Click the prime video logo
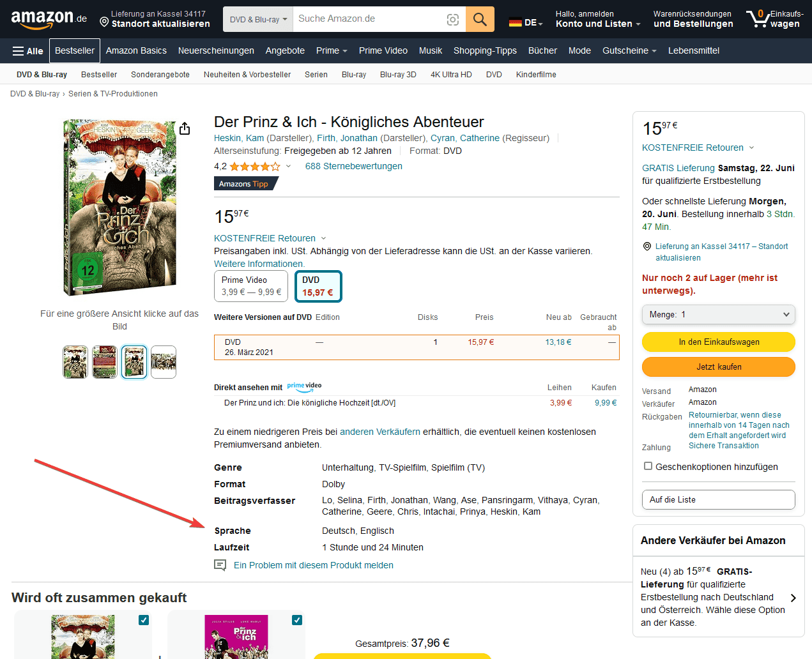812x659 pixels. (x=304, y=387)
